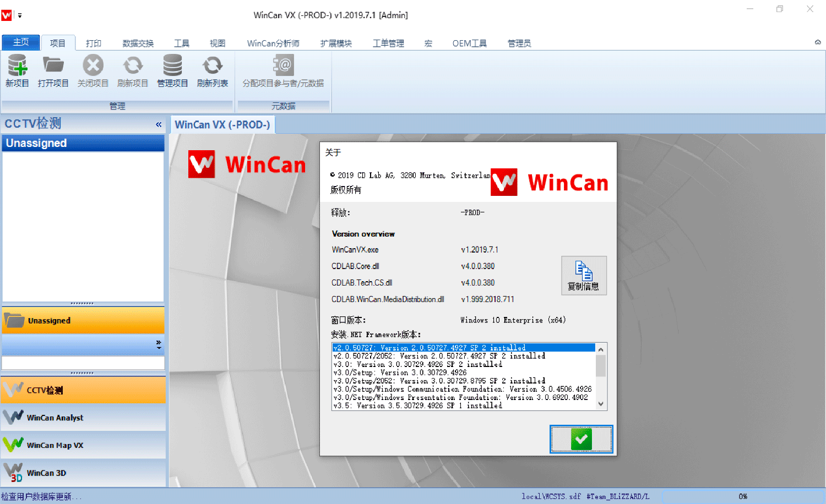Open the 主页 home tab
The image size is (826, 504).
pyautogui.click(x=21, y=42)
